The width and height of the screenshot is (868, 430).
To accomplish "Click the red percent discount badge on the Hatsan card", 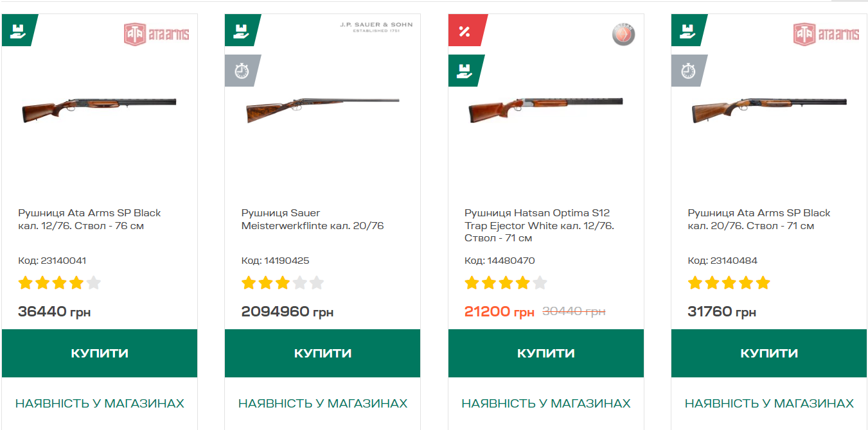I will point(466,30).
